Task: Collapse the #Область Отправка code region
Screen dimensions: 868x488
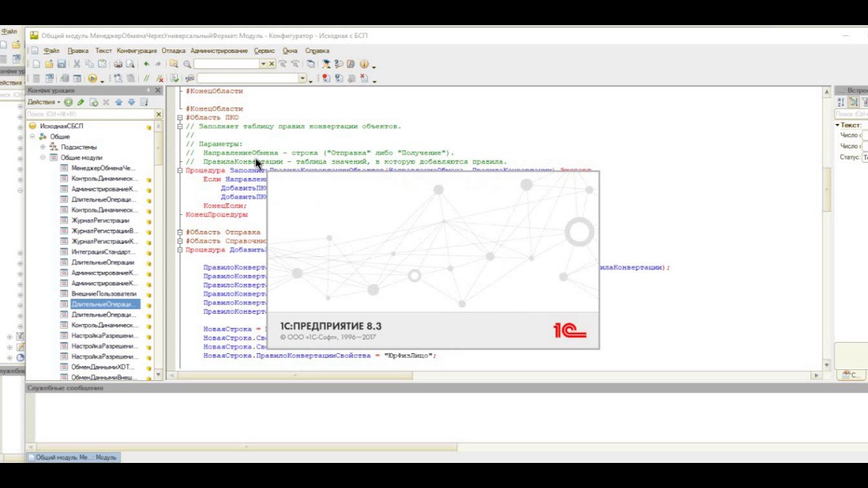Action: pos(180,232)
